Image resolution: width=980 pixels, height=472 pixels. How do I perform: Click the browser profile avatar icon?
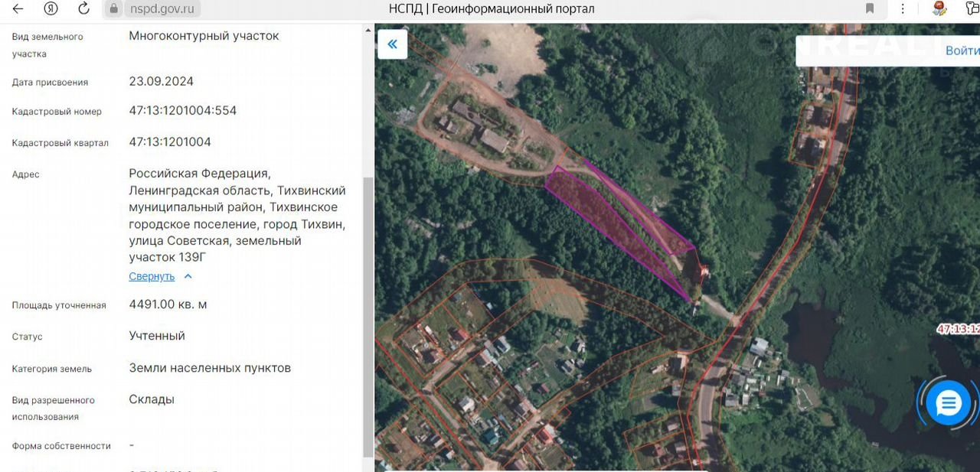[x=939, y=9]
